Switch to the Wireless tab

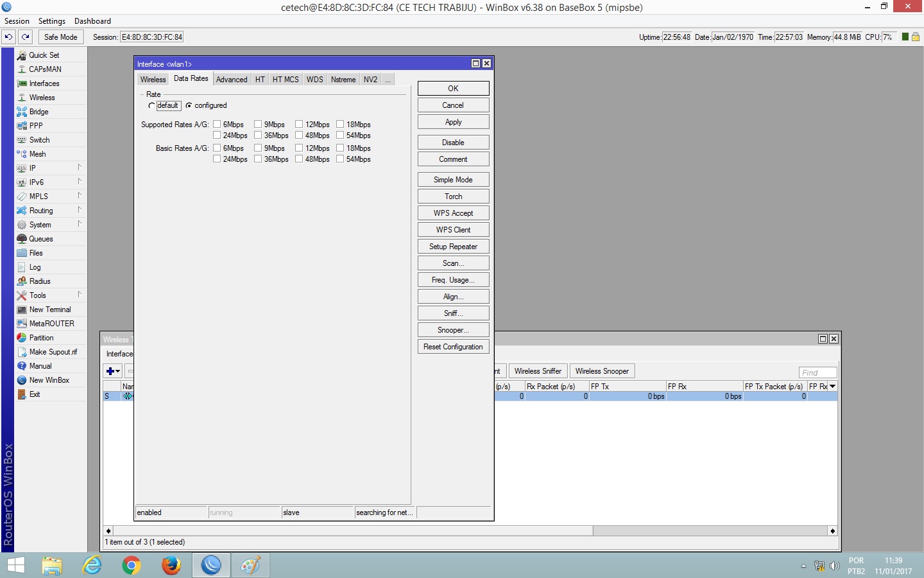[153, 80]
